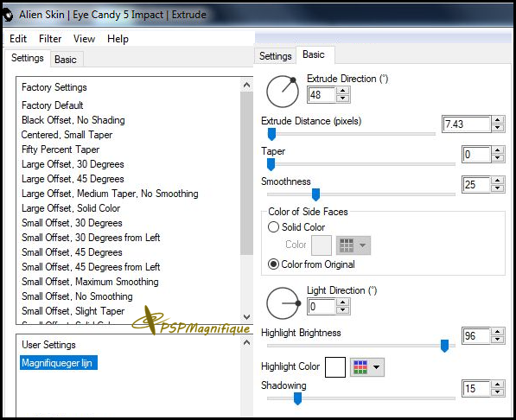Click the Light Direction dial
Viewport: 516px width, 420px height.
(x=283, y=303)
